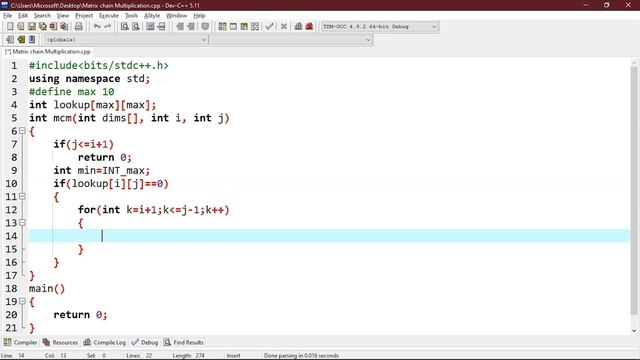Switch to the Compile Log bottom tab
This screenshot has width=640, height=360.
[104, 342]
